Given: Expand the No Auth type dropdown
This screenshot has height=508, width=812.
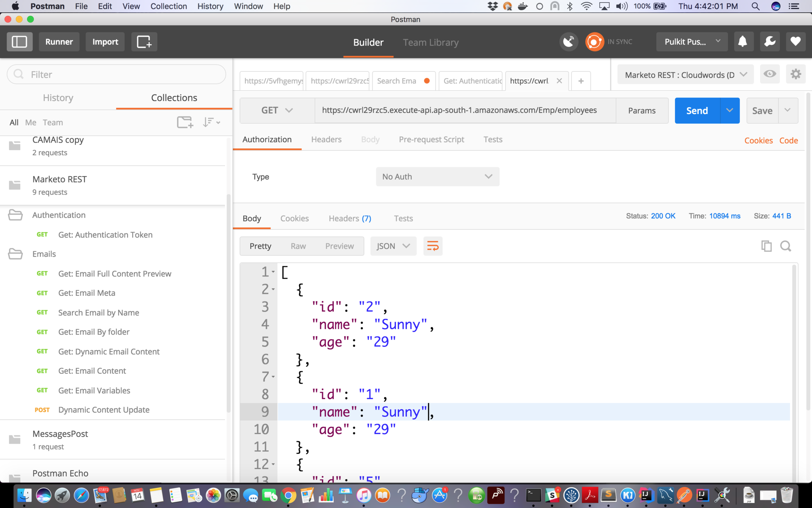Looking at the screenshot, I should (437, 177).
